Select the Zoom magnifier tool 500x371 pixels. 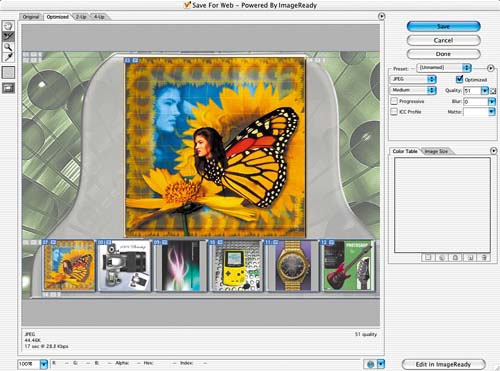pos(8,47)
